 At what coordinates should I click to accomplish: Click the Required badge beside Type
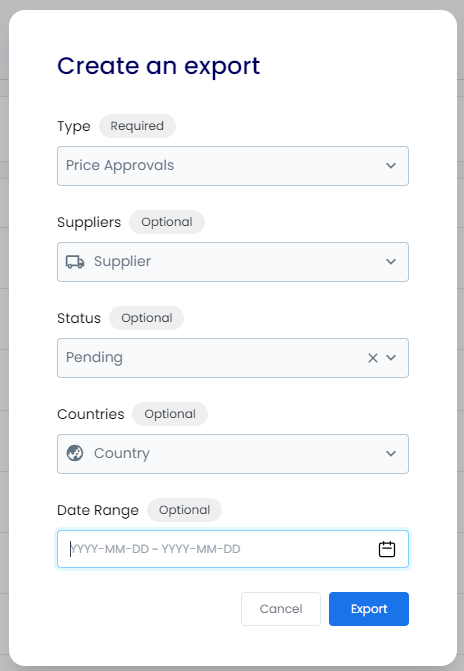pos(137,126)
